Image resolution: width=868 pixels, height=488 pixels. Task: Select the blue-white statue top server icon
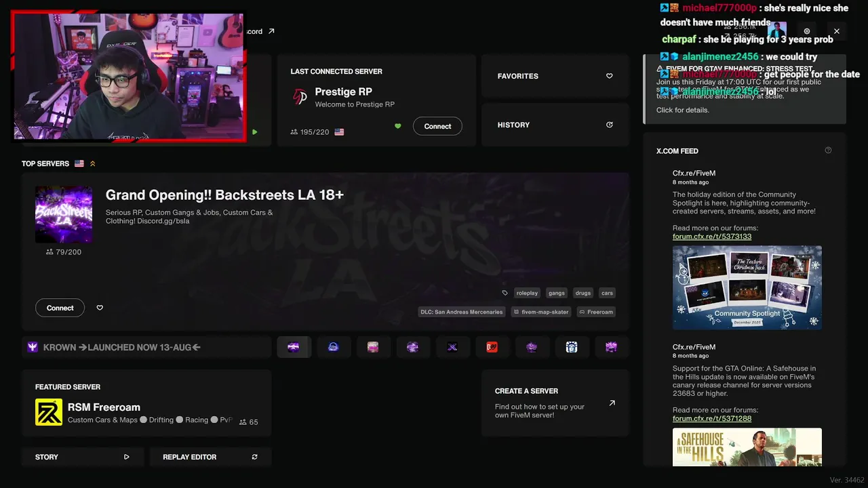pyautogui.click(x=572, y=347)
